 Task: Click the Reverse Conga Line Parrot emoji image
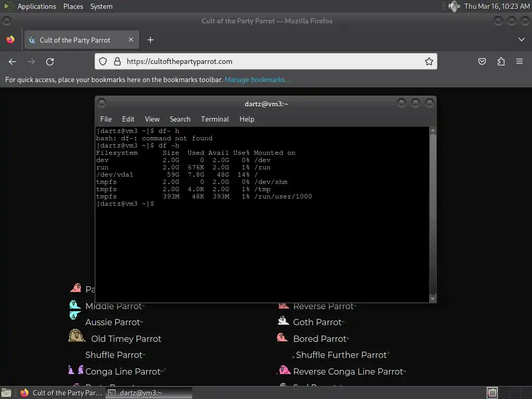click(284, 370)
